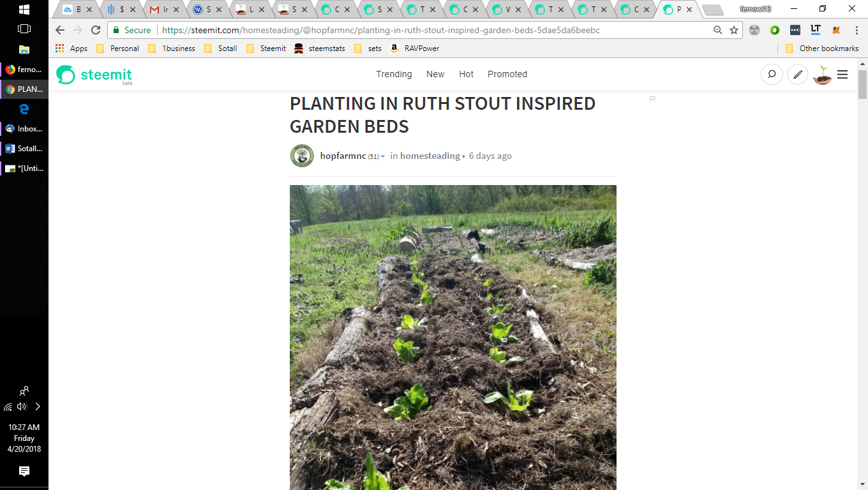This screenshot has width=868, height=490.
Task: Switch to the Untitled image editor window
Action: (x=24, y=168)
